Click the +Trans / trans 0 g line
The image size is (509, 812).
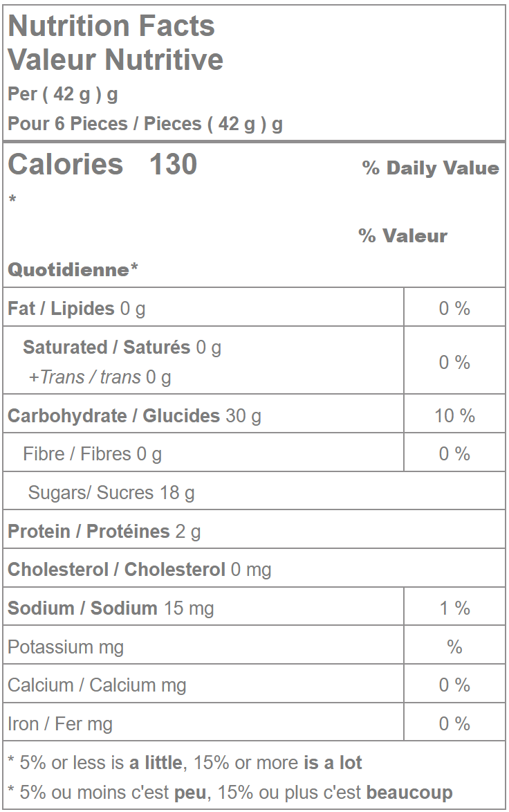pyautogui.click(x=100, y=377)
